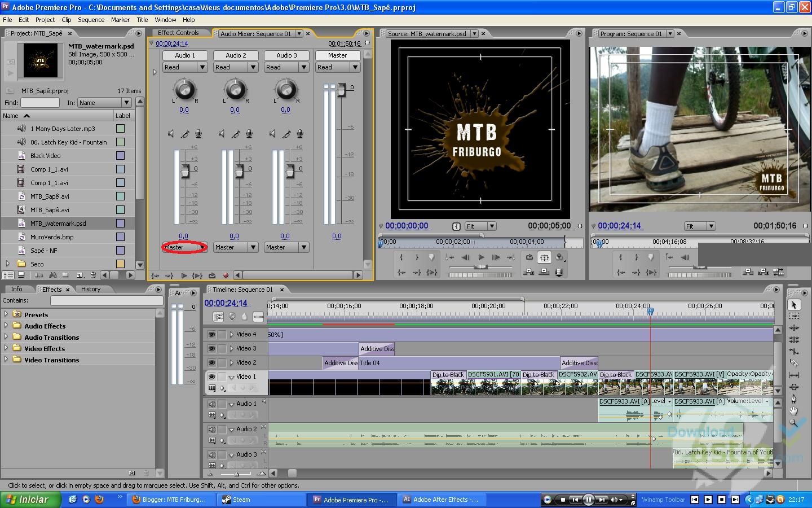Click the Audio 1 volume fader in mixer
812x508 pixels.
coord(185,170)
